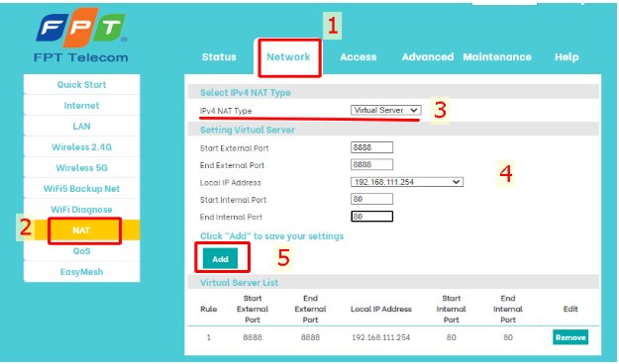
Task: Click the 'Start External Port' column header
Action: [253, 309]
